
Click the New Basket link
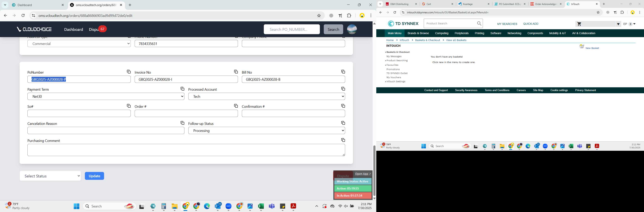click(592, 48)
